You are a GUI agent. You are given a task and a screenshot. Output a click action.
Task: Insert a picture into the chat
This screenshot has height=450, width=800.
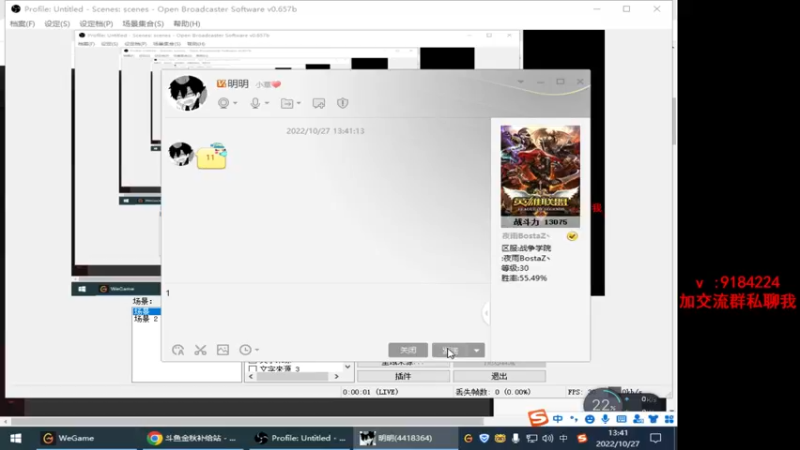point(223,350)
